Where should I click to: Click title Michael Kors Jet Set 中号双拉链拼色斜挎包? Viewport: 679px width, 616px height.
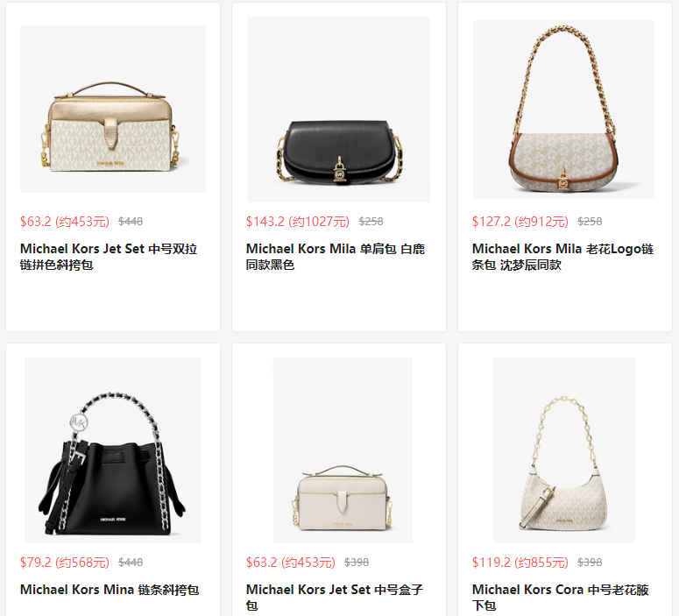[x=109, y=257]
